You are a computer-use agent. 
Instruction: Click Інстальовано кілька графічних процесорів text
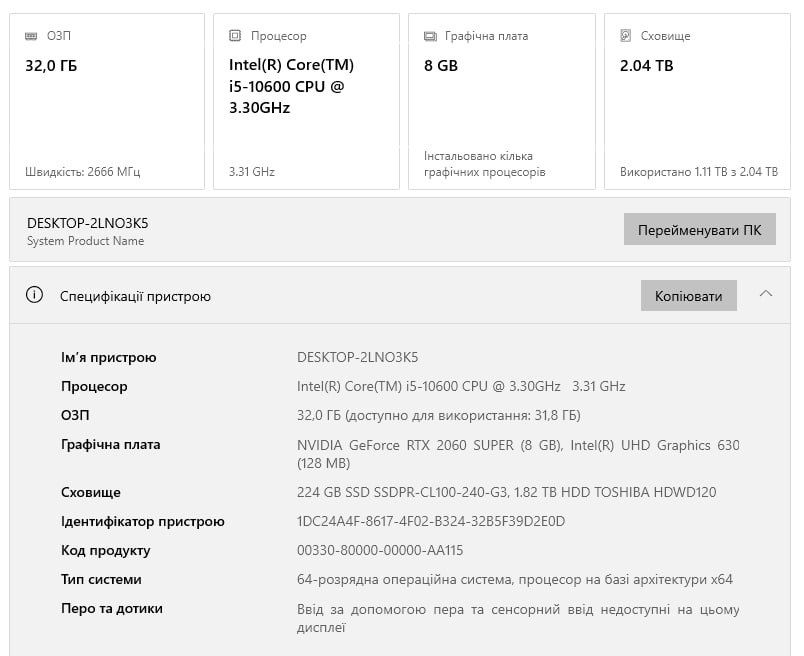click(484, 164)
